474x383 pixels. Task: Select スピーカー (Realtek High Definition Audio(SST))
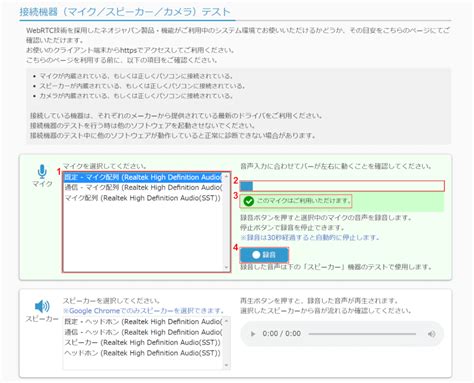143,342
